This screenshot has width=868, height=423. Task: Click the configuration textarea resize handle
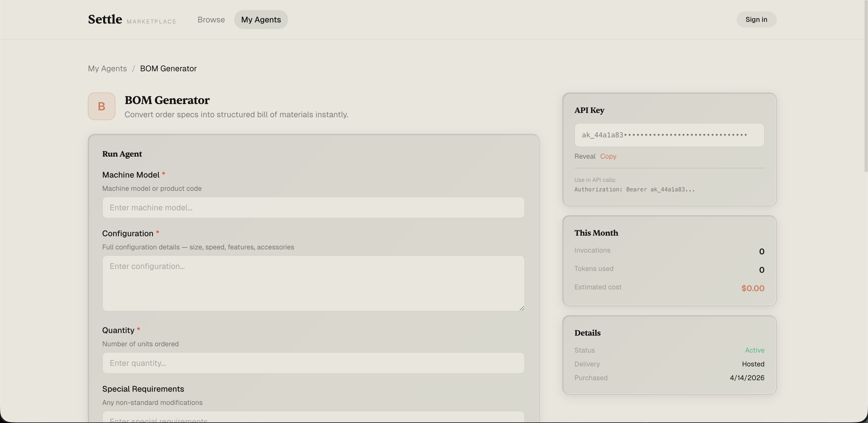click(x=522, y=308)
